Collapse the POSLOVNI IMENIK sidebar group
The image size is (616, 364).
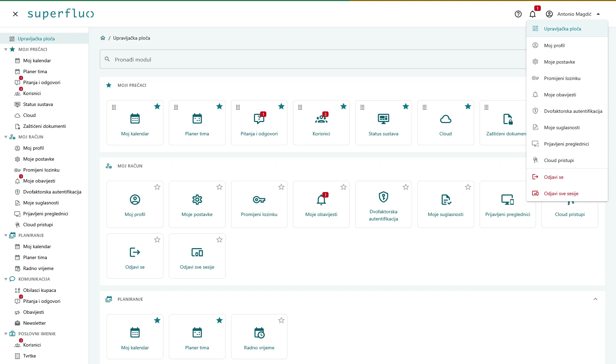(x=6, y=334)
